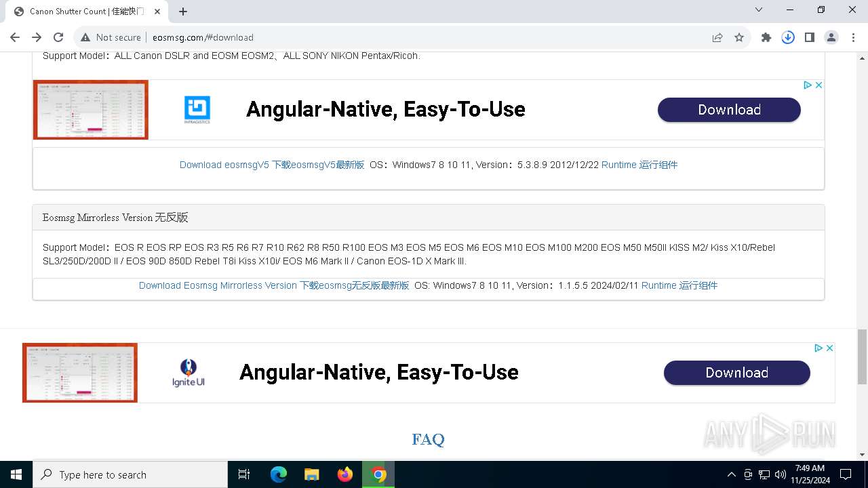868x488 pixels.
Task: Go forward to the next page
Action: click(x=37, y=37)
